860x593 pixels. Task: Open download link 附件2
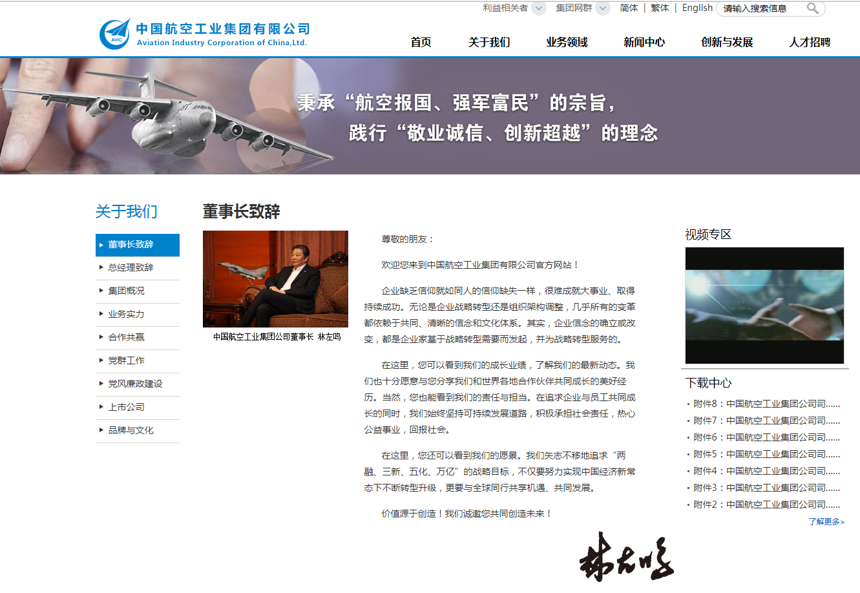766,505
